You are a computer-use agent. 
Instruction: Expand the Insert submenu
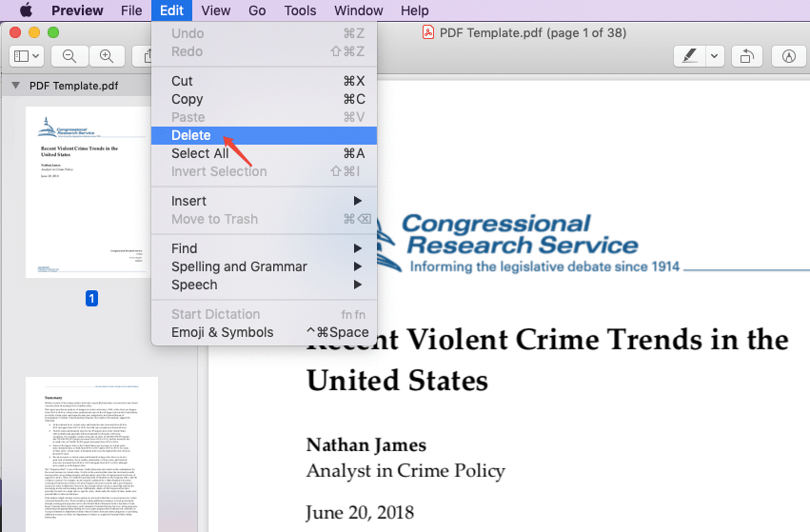[264, 201]
